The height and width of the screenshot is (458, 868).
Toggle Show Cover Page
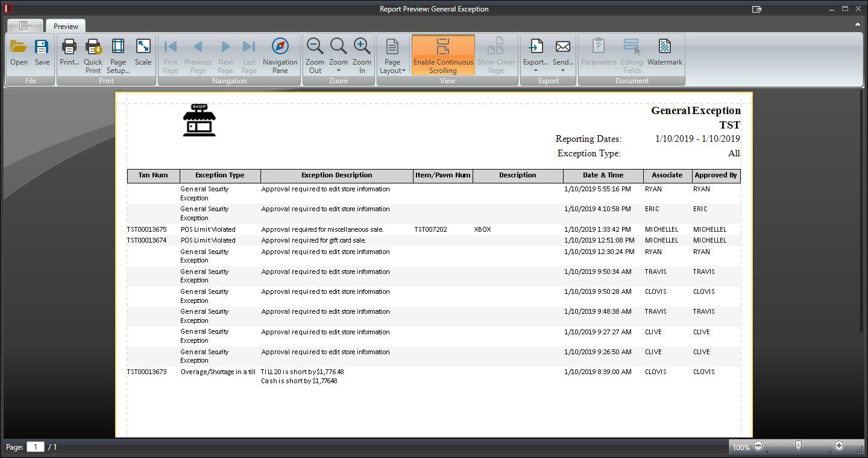click(496, 56)
